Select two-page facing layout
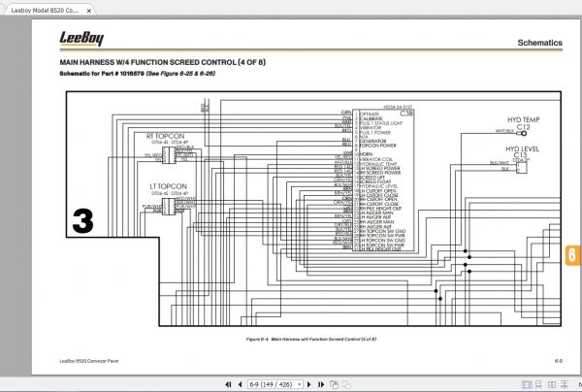This screenshot has height=392, width=582. point(552,384)
